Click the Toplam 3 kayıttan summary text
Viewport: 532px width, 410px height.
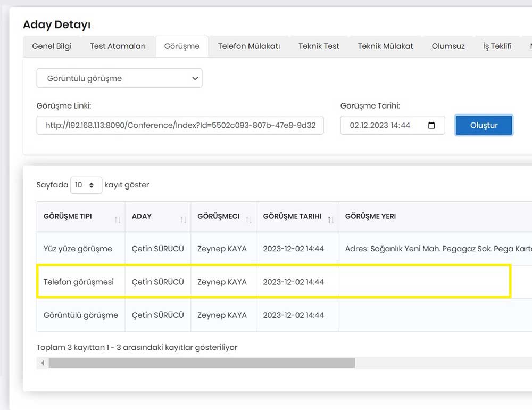(137, 347)
